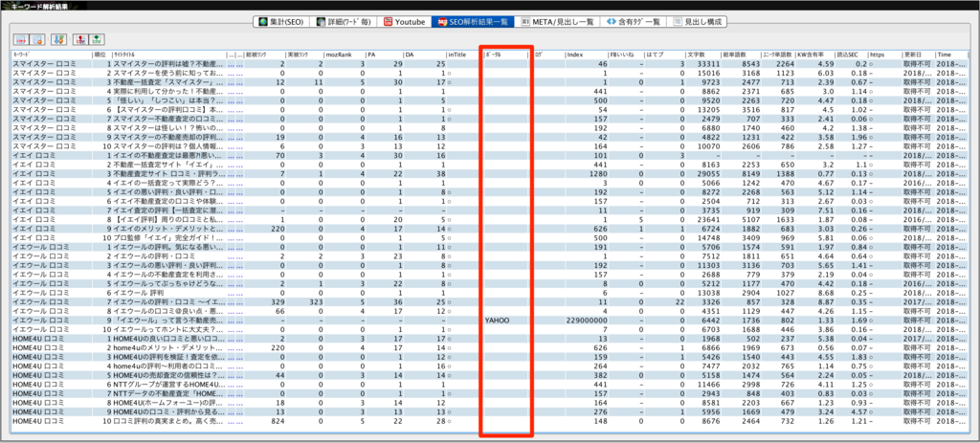Select the title NTTグループが運営するHOME4U...
Viewport: 980px width, 443px height.
coord(168,385)
